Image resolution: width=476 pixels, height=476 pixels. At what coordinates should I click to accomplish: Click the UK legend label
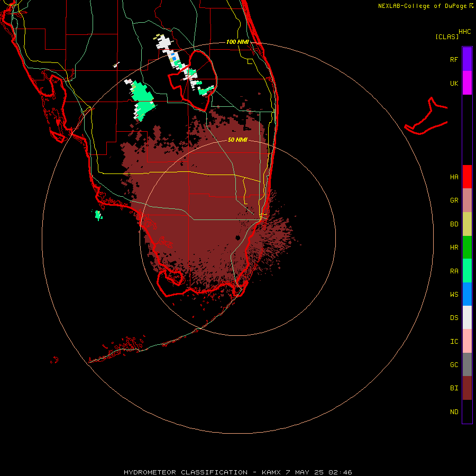(454, 83)
